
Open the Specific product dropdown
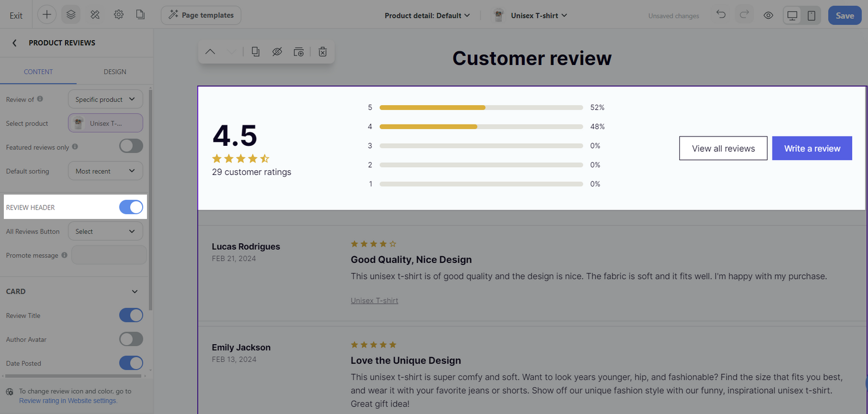[x=105, y=99]
